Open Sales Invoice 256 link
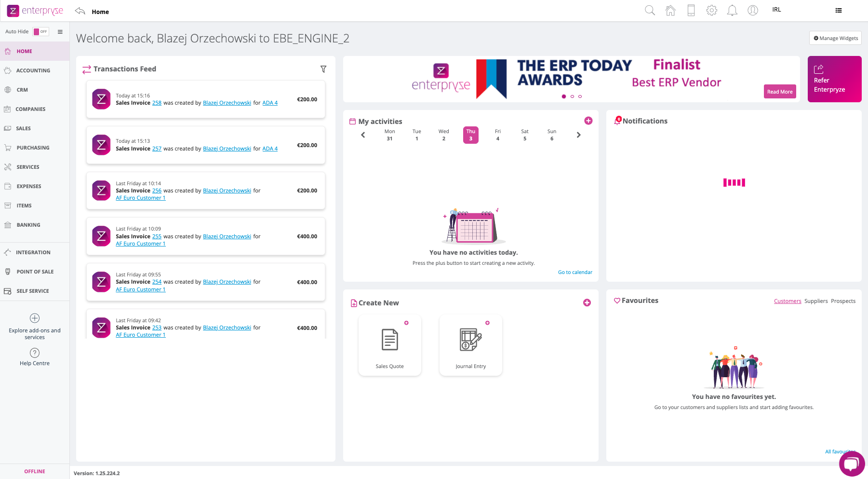This screenshot has height=479, width=868. tap(157, 191)
